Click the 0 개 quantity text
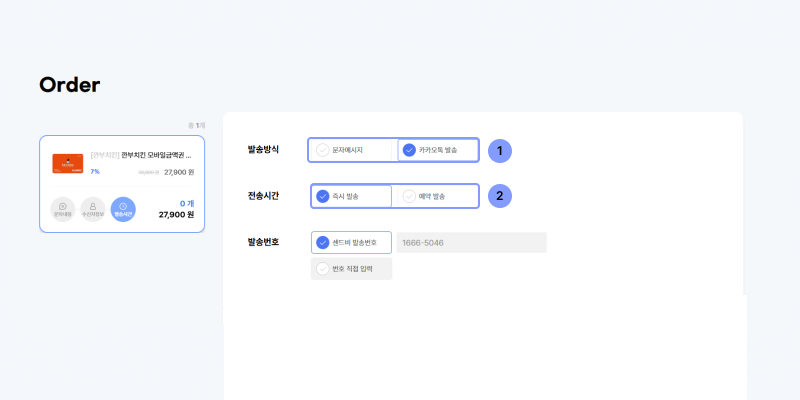The width and height of the screenshot is (800, 400). point(187,204)
